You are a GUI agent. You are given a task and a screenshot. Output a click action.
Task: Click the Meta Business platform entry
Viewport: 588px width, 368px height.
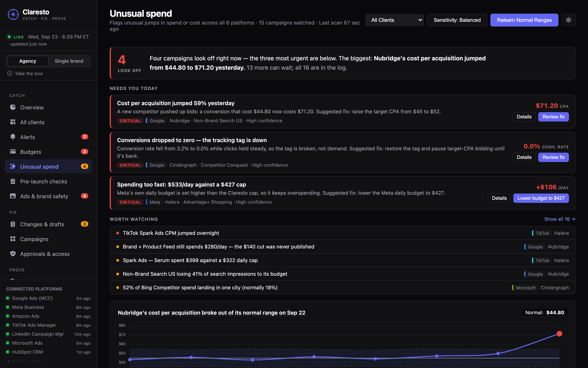(48, 307)
